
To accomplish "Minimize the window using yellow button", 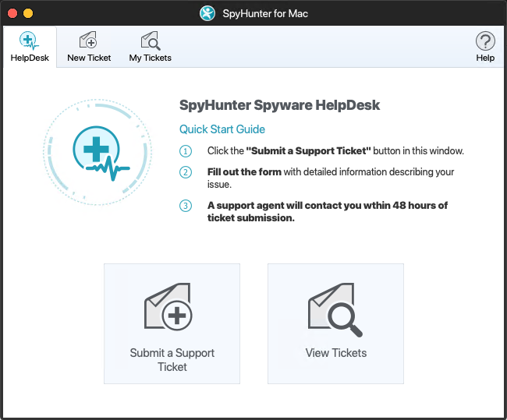I will point(28,13).
